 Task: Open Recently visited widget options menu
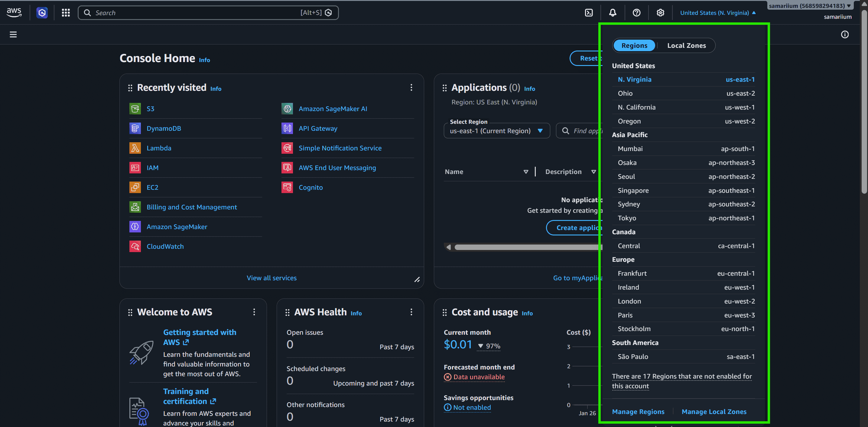point(411,88)
